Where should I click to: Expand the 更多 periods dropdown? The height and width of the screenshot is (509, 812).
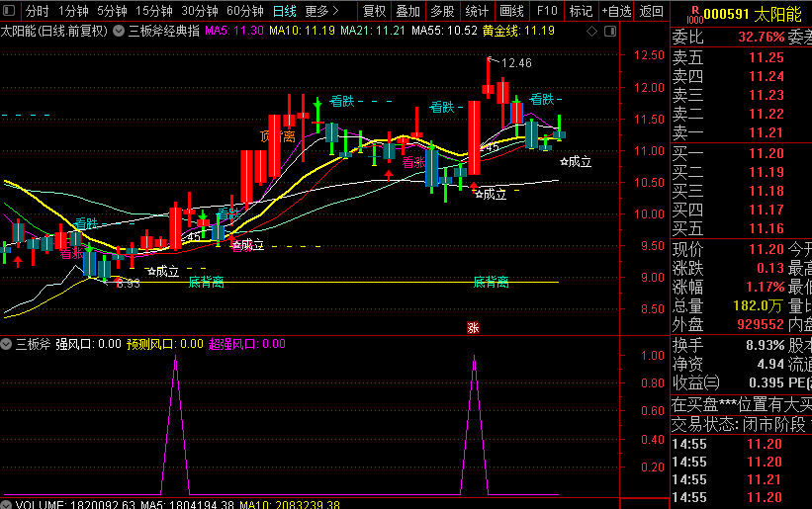321,12
